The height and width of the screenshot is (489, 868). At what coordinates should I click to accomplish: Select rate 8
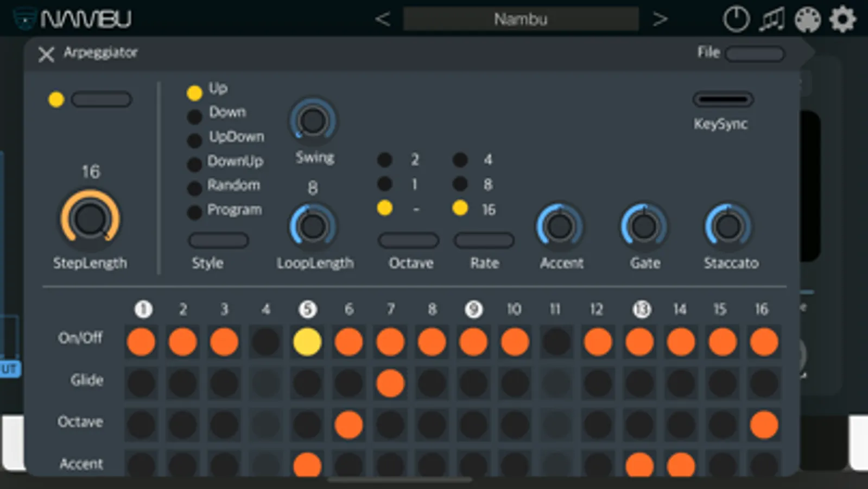pos(460,184)
